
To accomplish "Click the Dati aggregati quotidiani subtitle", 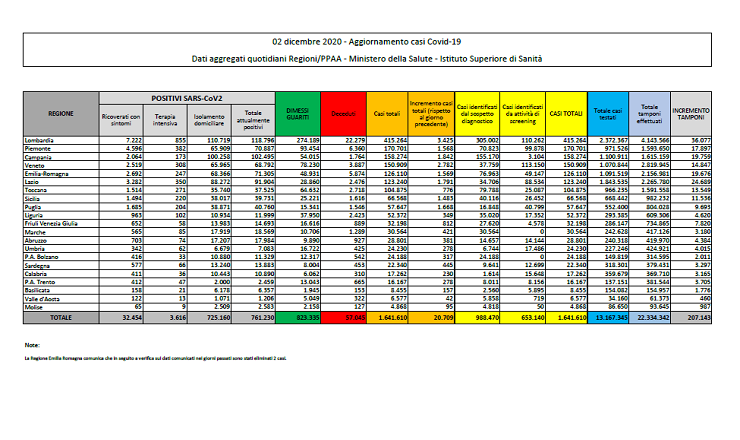I will tap(369, 61).
